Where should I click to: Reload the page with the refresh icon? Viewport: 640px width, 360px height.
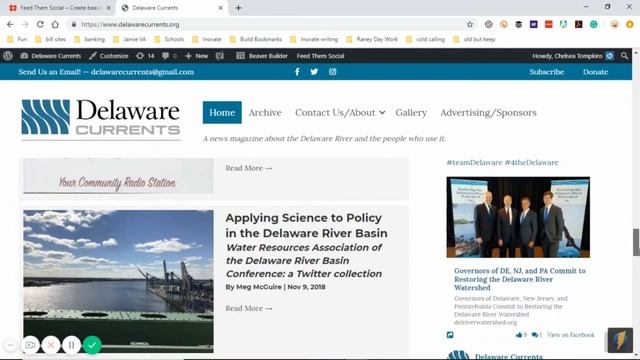pos(40,24)
